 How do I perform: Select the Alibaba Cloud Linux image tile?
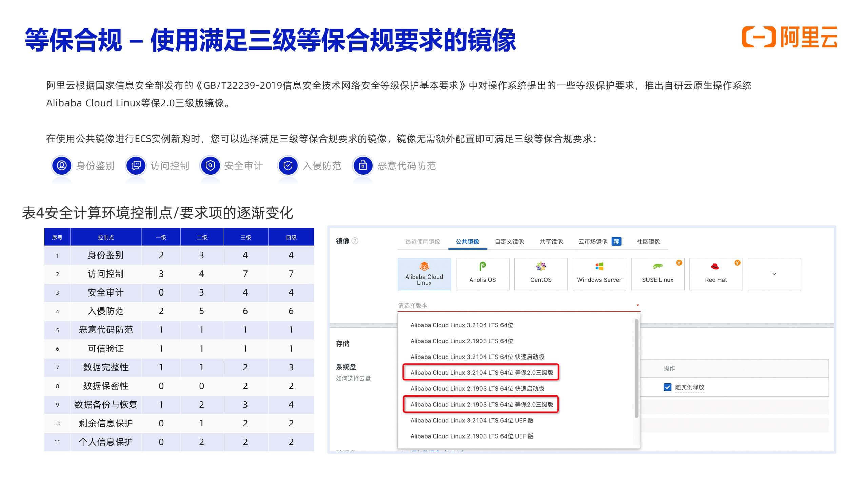[x=424, y=274]
